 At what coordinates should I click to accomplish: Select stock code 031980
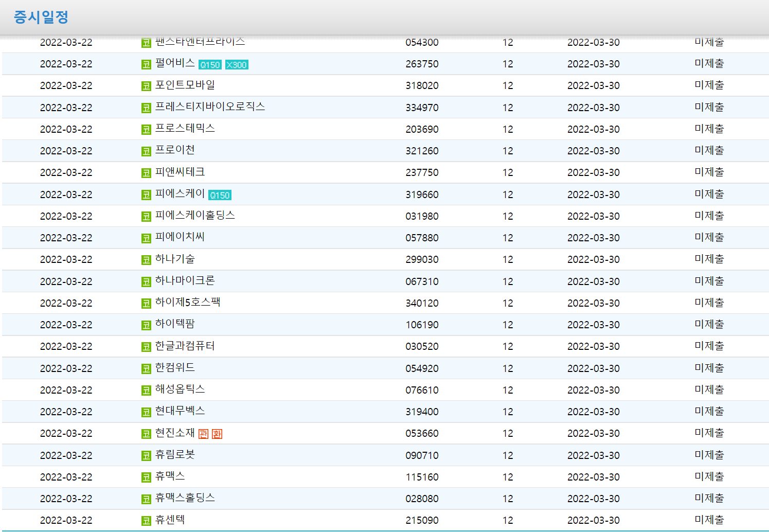(422, 217)
